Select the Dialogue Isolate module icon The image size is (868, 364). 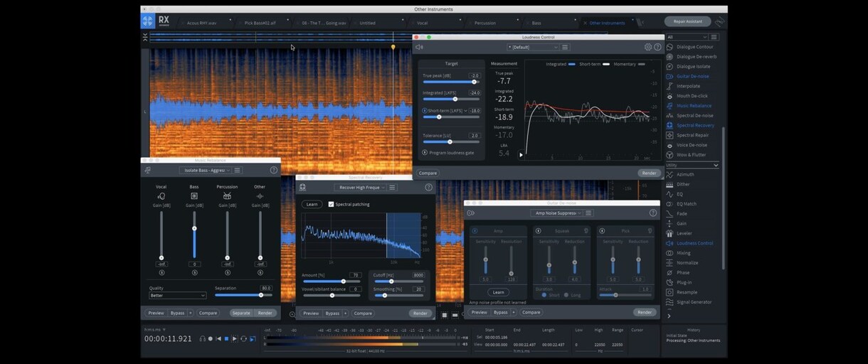(x=669, y=67)
